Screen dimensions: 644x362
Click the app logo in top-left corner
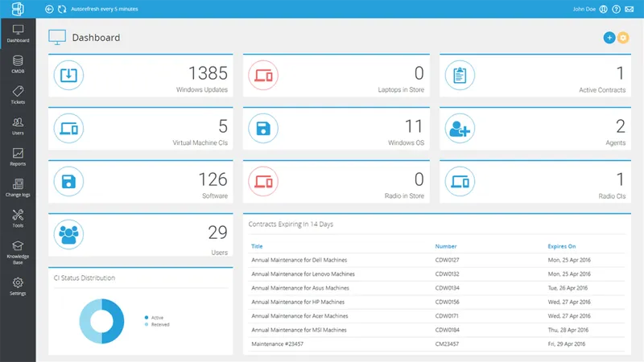(x=18, y=9)
